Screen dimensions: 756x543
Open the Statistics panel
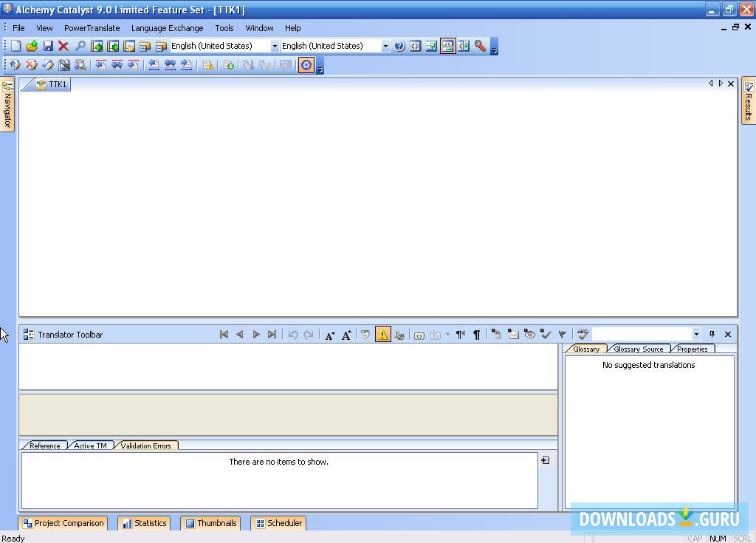tap(144, 523)
